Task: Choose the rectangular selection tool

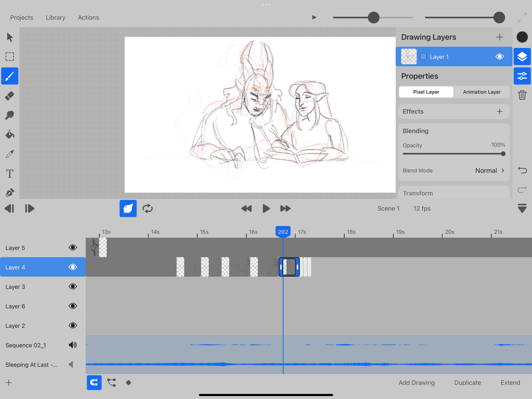Action: 10,57
